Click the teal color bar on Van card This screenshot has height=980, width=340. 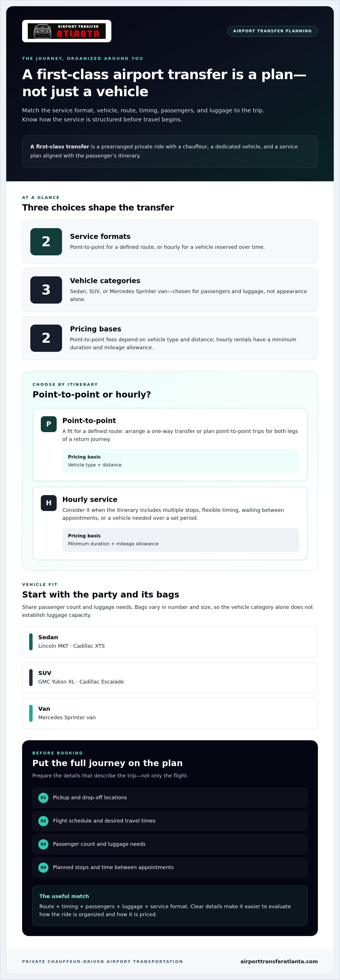pyautogui.click(x=31, y=713)
